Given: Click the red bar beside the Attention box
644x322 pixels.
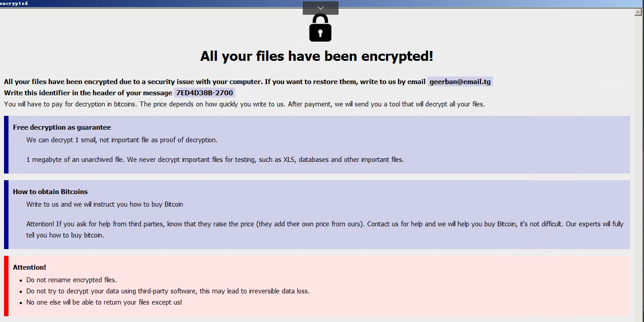Looking at the screenshot, I should [x=6, y=286].
